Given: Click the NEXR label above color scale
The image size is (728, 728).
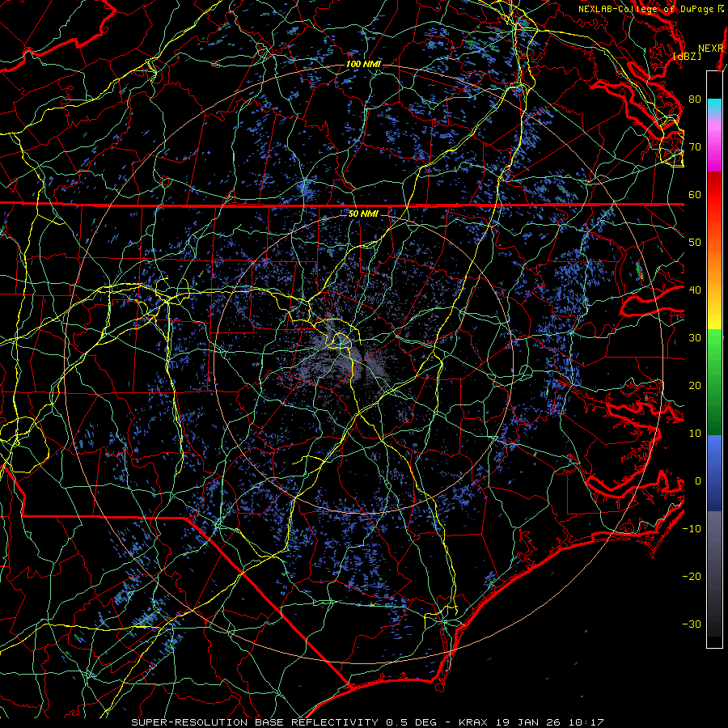Looking at the screenshot, I should click(711, 49).
